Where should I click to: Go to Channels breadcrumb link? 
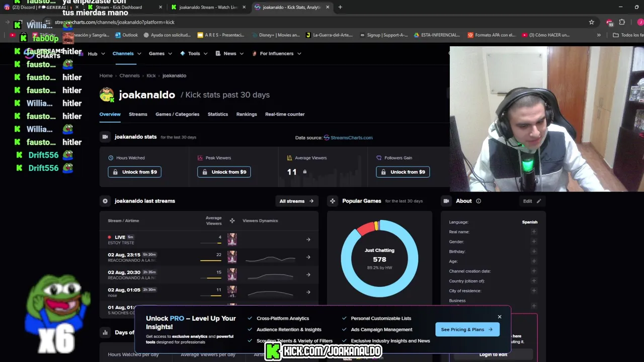click(x=129, y=75)
